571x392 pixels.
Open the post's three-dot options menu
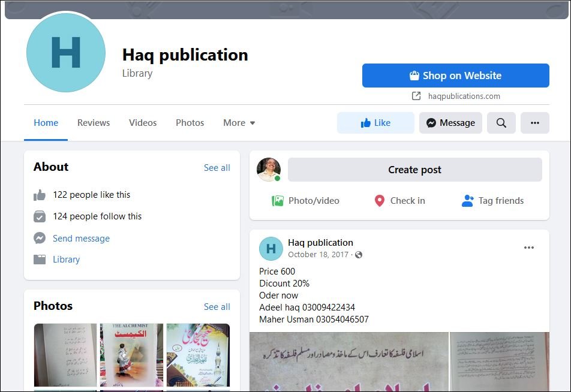[528, 248]
